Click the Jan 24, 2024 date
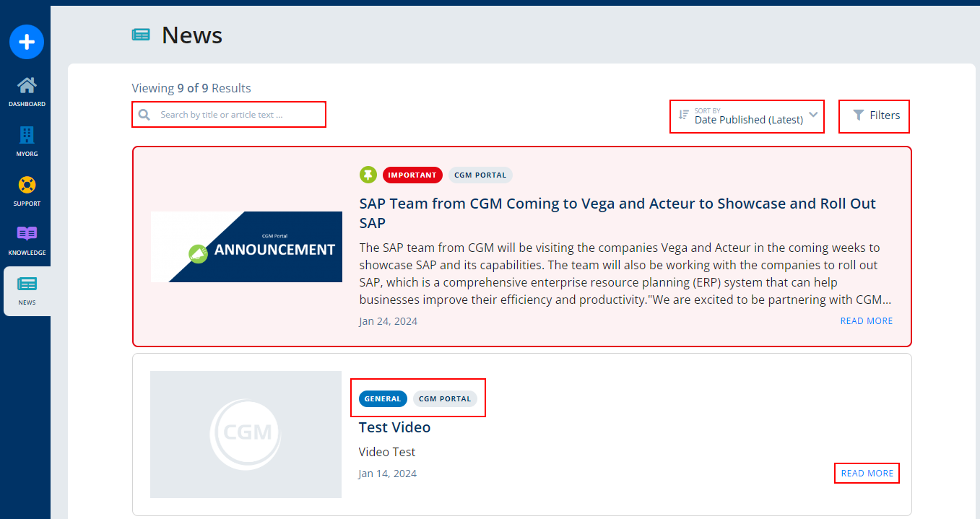This screenshot has width=980, height=519. pos(388,321)
